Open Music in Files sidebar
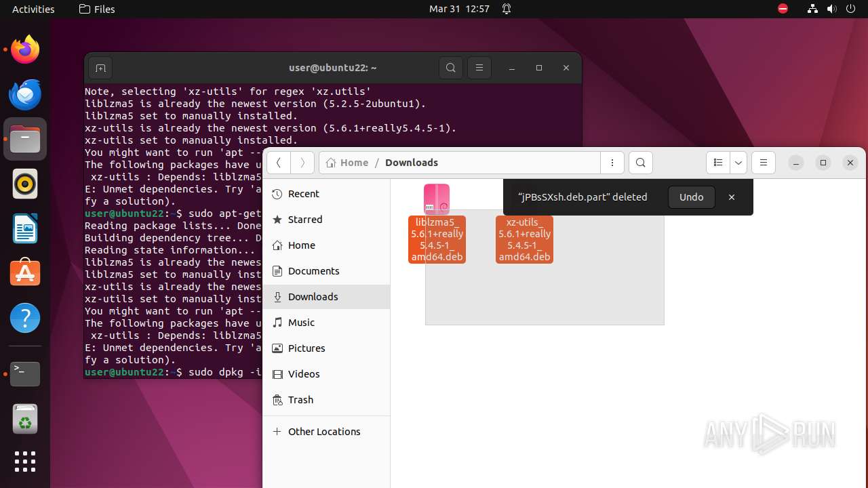Screen dimensions: 868x488 [x=326, y=323]
